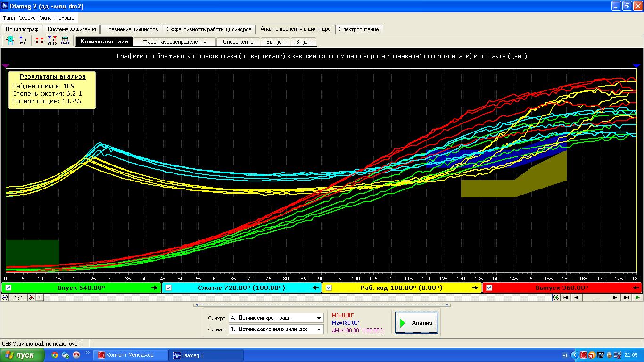Open the Опережение sub-tab
644x362 pixels.
tap(238, 42)
